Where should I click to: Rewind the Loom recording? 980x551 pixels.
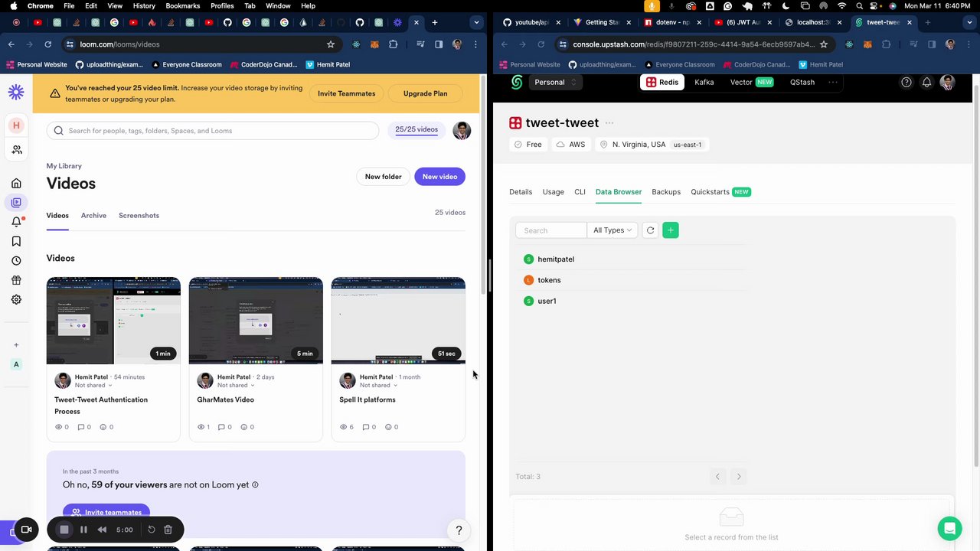[x=102, y=530]
